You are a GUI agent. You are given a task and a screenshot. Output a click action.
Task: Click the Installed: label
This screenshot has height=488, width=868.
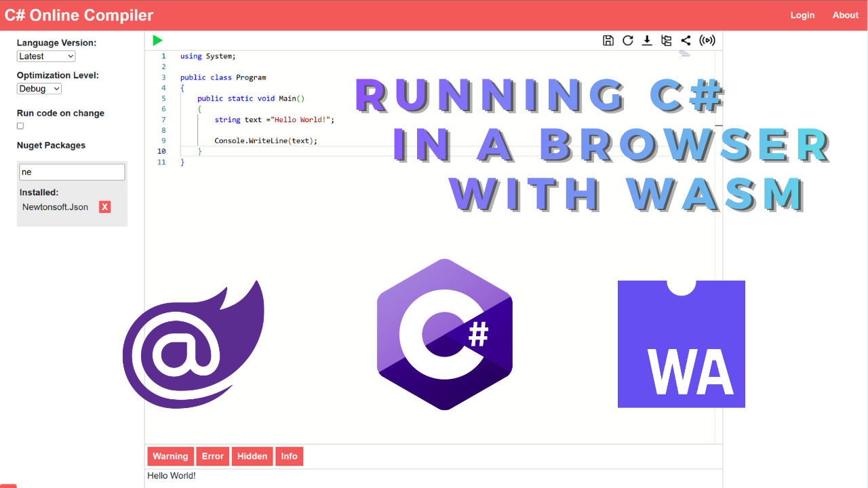pyautogui.click(x=39, y=192)
